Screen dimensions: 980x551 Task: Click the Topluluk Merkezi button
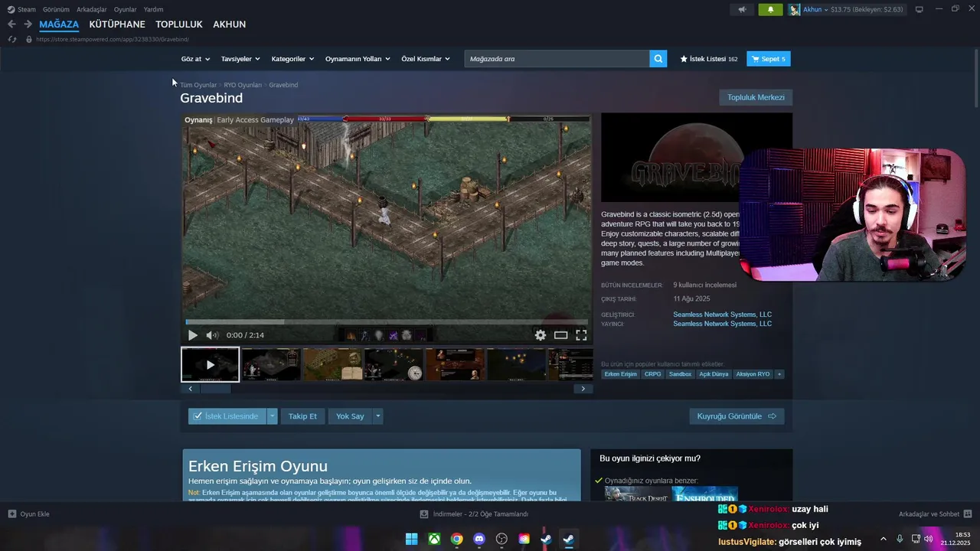coord(756,97)
